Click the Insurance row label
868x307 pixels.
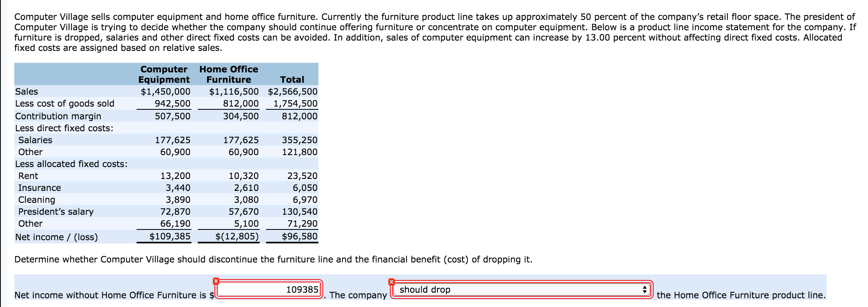[x=40, y=188]
